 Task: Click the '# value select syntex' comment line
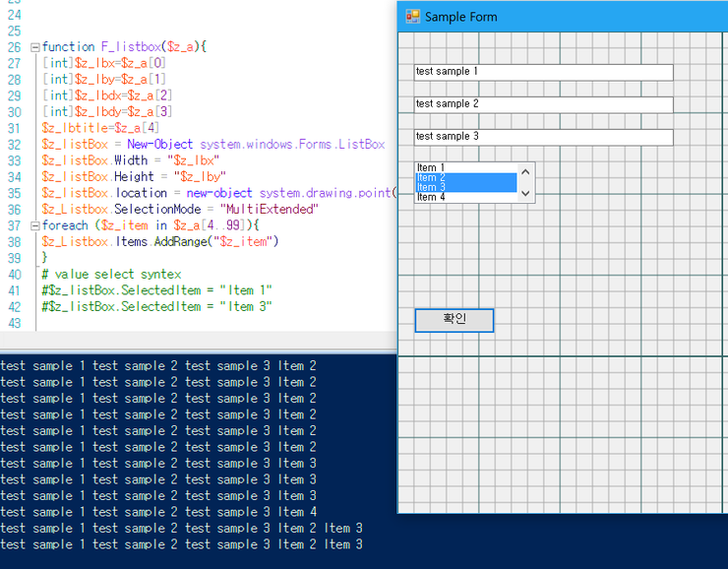[x=111, y=274]
